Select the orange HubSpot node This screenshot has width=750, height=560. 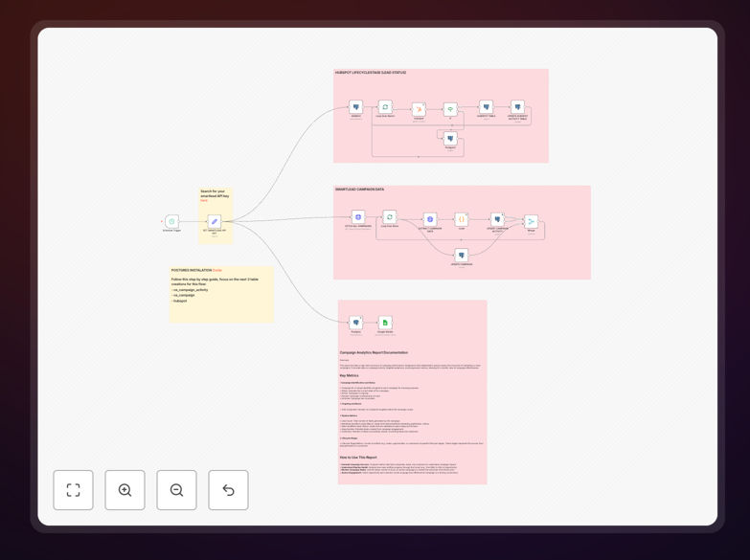[x=419, y=109]
